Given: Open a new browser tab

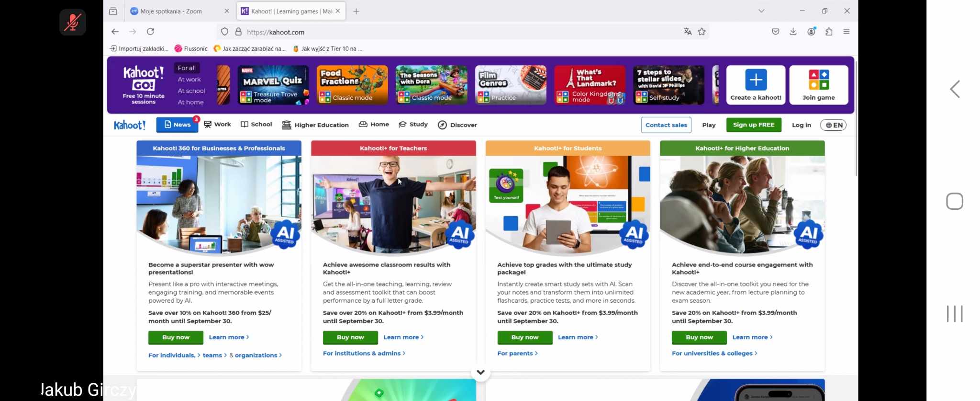Looking at the screenshot, I should 356,11.
